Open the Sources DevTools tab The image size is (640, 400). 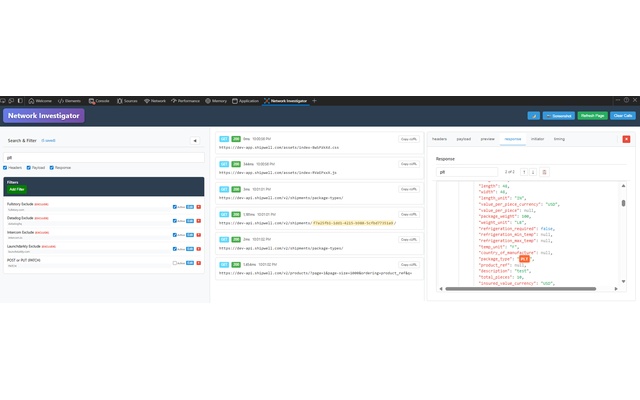[x=127, y=101]
